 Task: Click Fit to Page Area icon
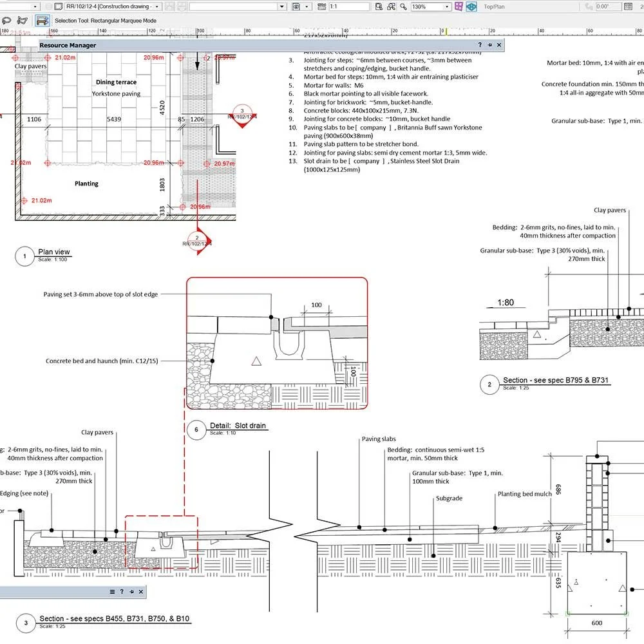(x=379, y=6)
